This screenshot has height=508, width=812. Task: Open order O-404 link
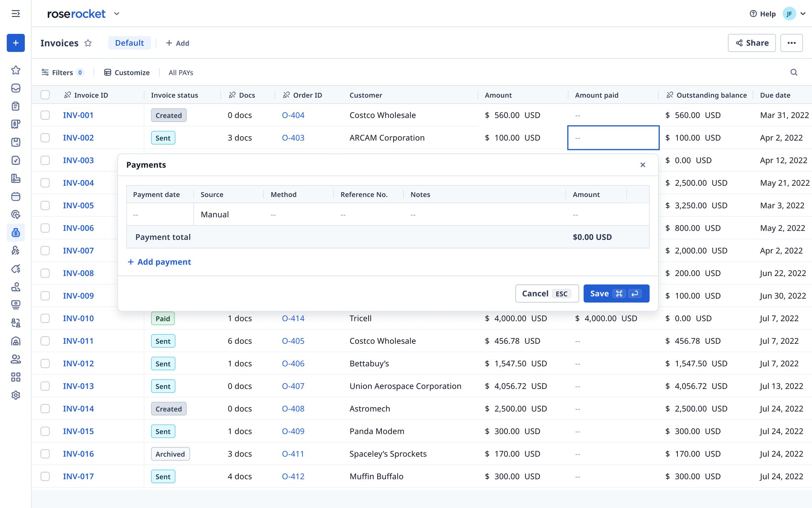tap(293, 115)
